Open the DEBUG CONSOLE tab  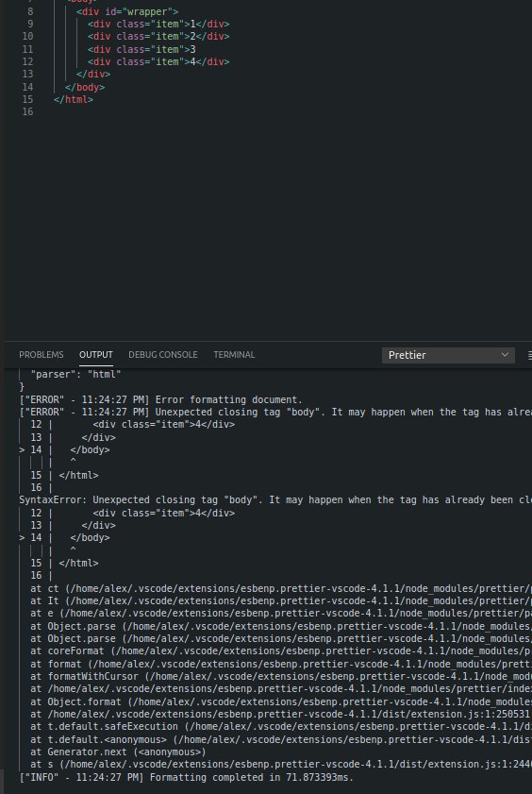pyautogui.click(x=163, y=354)
